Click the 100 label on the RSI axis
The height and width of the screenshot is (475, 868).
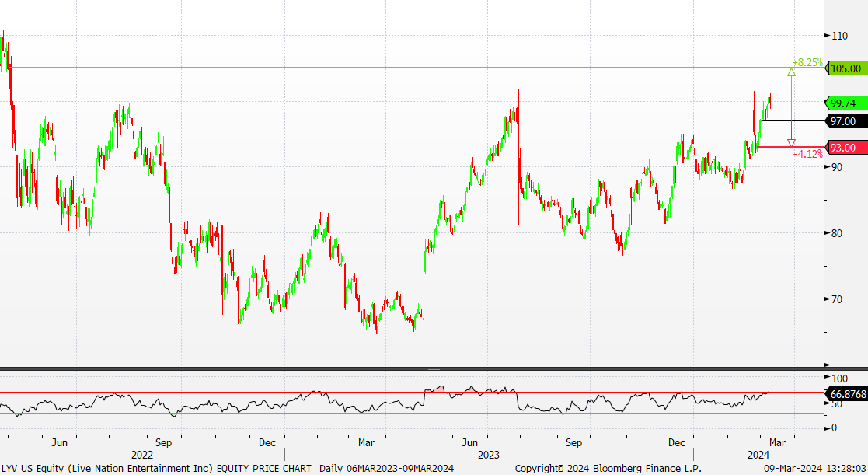click(x=839, y=379)
